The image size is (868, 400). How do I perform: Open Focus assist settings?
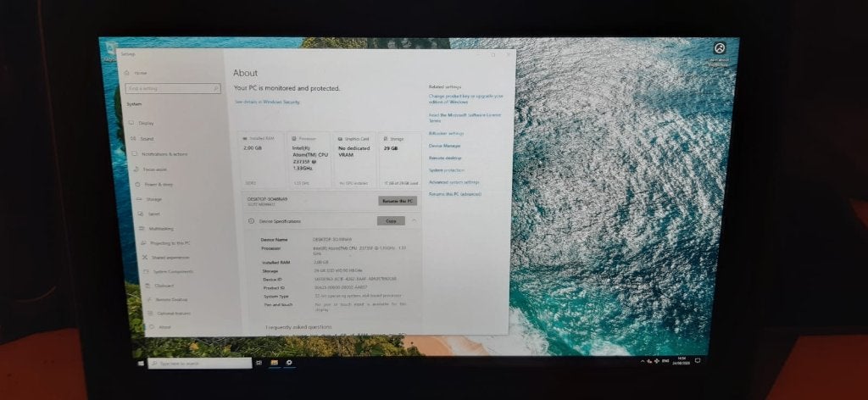pos(151,169)
